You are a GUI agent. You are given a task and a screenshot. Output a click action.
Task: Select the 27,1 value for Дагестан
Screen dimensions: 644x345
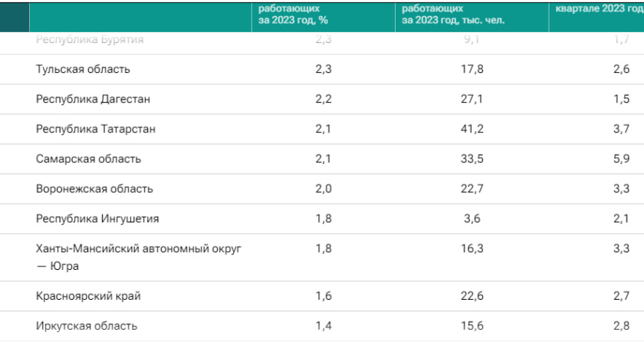pyautogui.click(x=472, y=99)
